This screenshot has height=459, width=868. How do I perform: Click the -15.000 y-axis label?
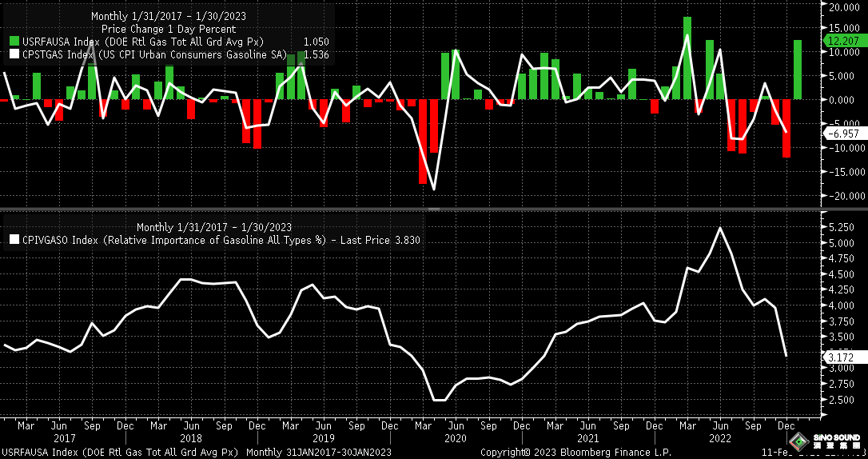[846, 172]
